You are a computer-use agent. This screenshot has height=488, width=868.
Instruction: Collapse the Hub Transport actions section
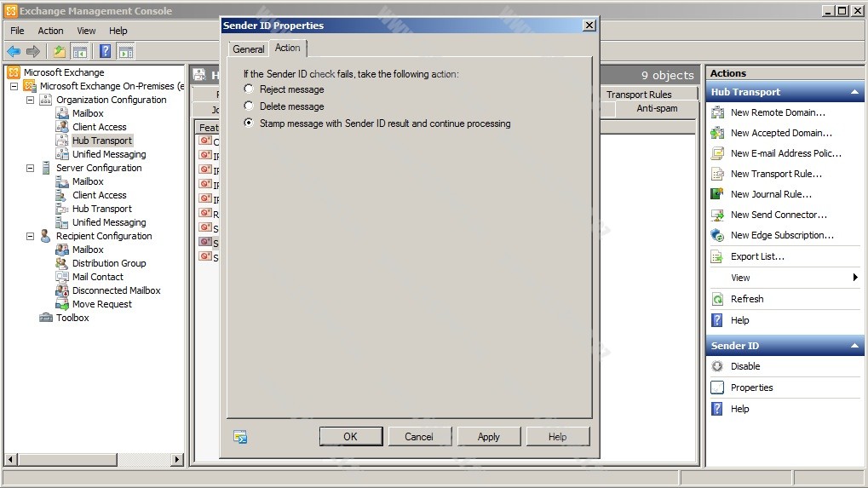tap(854, 92)
